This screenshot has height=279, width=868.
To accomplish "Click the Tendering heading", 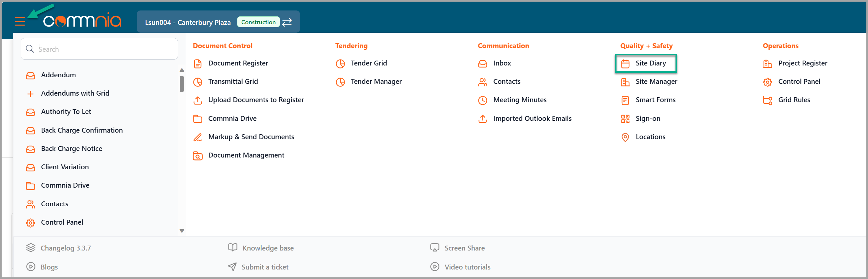I will click(351, 46).
